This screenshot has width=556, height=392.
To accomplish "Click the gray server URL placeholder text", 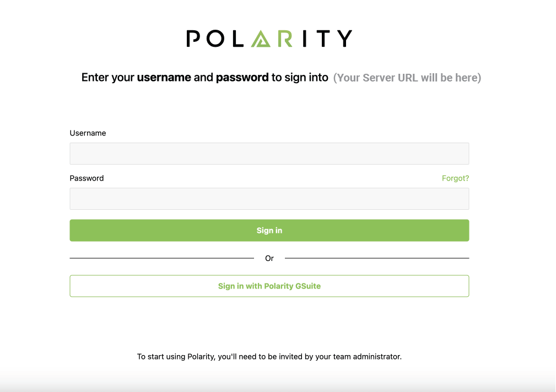I will [x=407, y=78].
